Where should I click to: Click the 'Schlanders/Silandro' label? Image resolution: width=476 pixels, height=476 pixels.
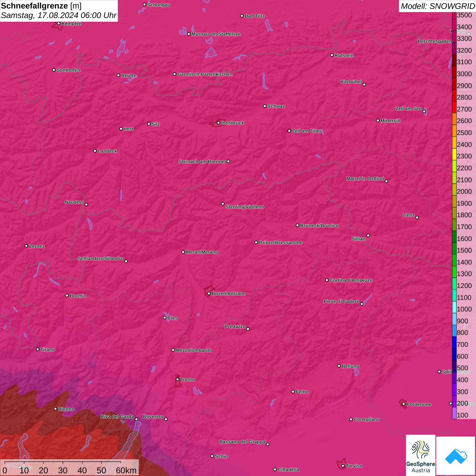pos(101,258)
